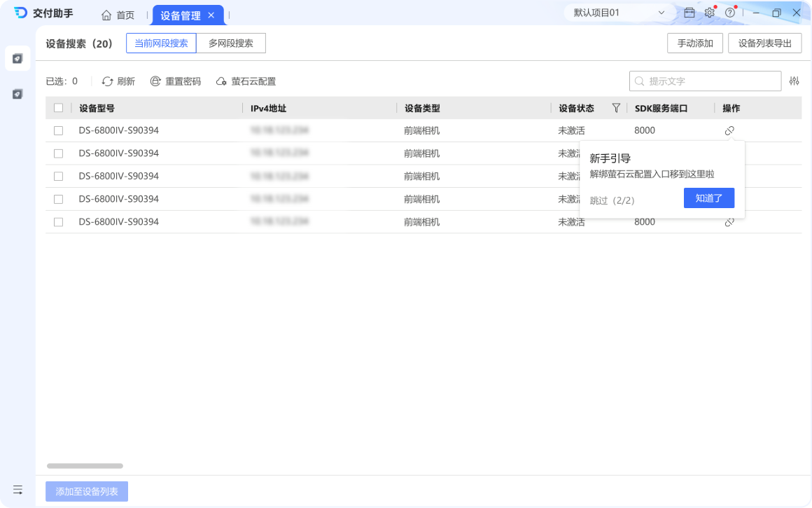
Task: Open the help question mark icon
Action: [729, 13]
